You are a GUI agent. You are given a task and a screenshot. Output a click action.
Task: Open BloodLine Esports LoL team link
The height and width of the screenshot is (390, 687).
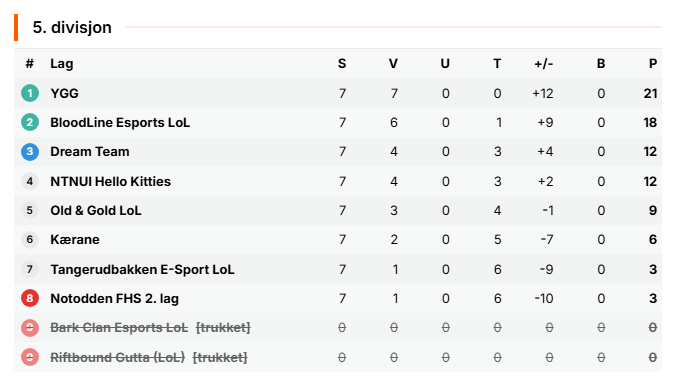coord(120,123)
